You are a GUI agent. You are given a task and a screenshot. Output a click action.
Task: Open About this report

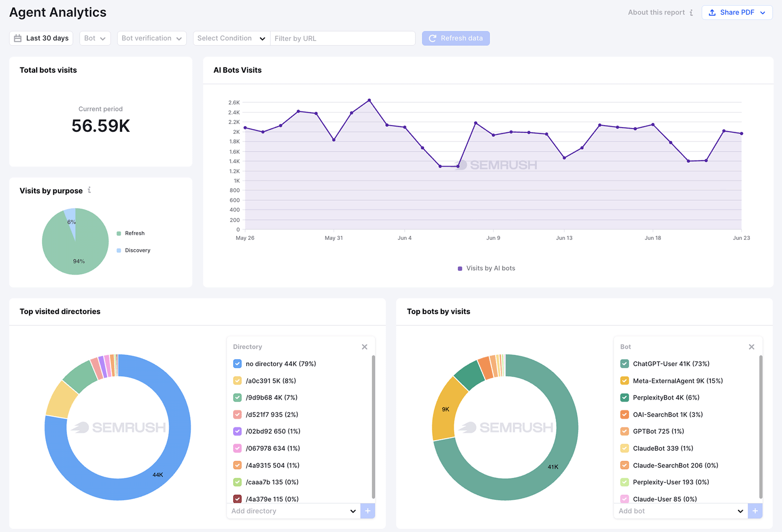pyautogui.click(x=656, y=12)
